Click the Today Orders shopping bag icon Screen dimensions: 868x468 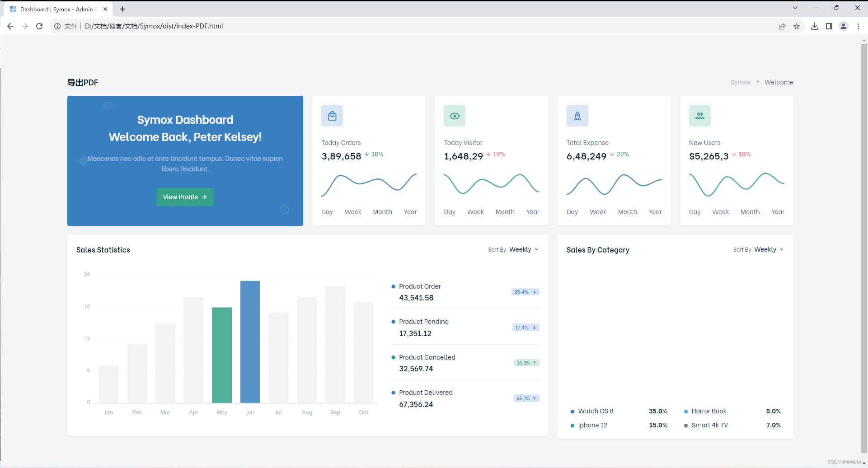(332, 116)
